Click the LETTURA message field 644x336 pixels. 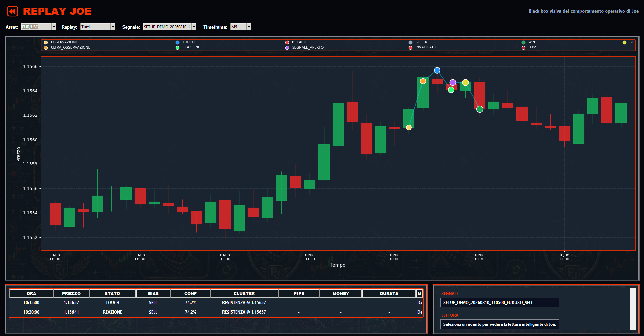coord(499,324)
